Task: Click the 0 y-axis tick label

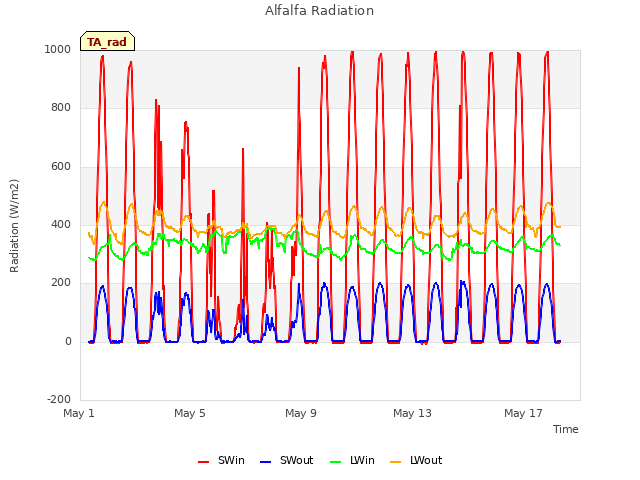Action: pos(68,342)
